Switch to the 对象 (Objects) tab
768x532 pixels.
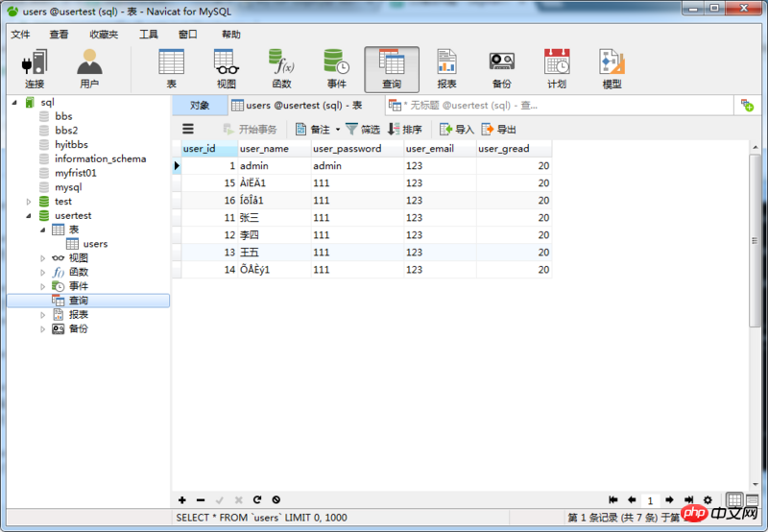[200, 106]
